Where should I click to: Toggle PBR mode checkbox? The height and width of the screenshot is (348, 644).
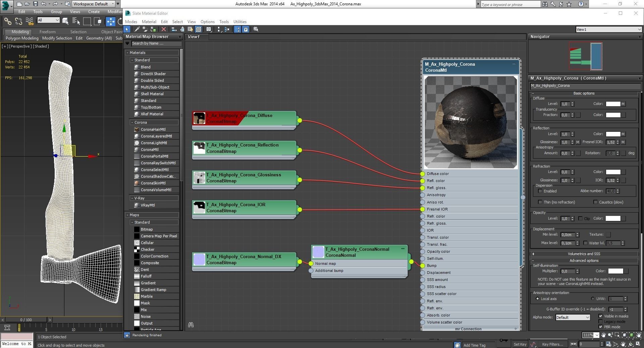[x=600, y=327]
